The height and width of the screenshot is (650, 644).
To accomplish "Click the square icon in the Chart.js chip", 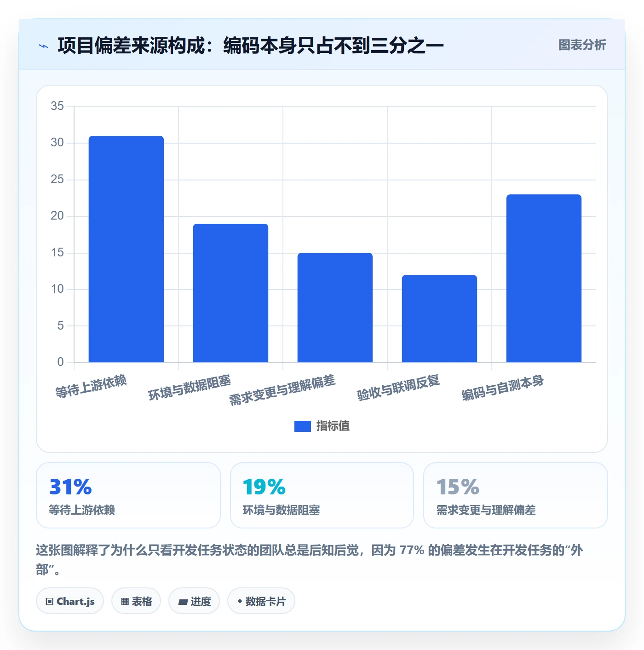I will pyautogui.click(x=50, y=602).
